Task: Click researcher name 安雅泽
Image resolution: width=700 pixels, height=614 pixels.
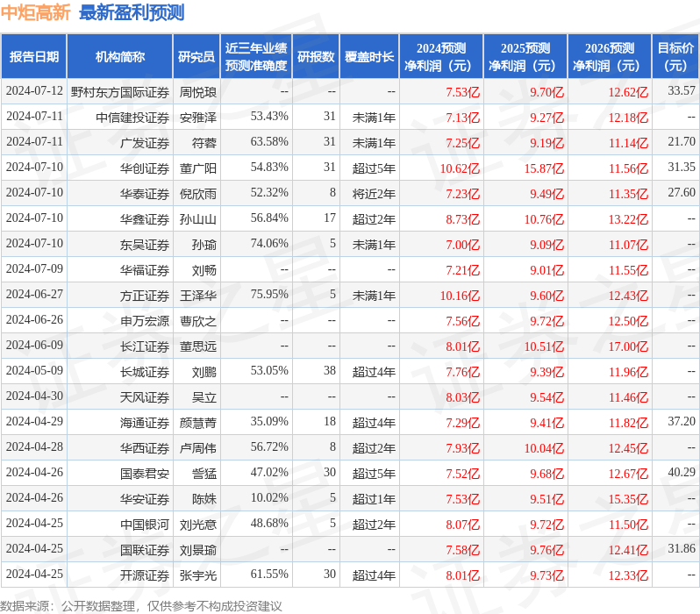Action: click(x=198, y=118)
